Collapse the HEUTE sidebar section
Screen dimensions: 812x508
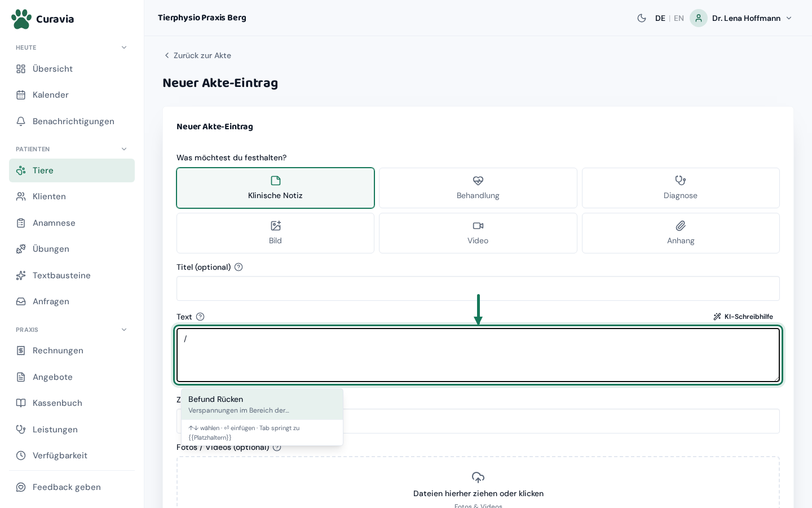pos(124,47)
